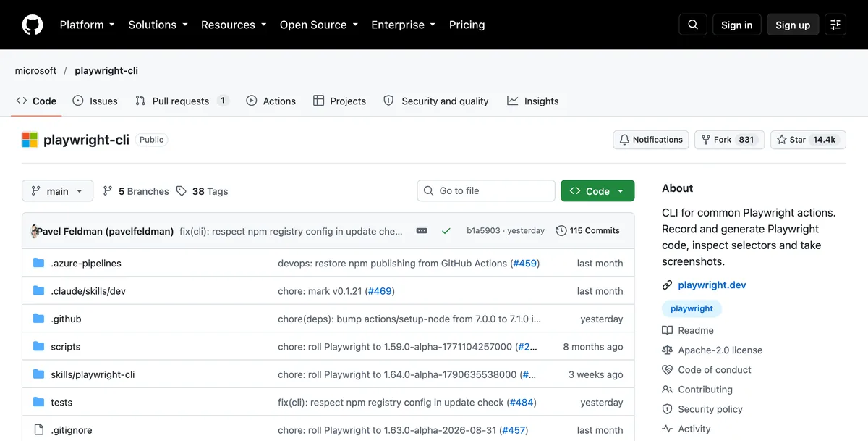
Task: Star the playwright-cli repository
Action: coord(808,140)
